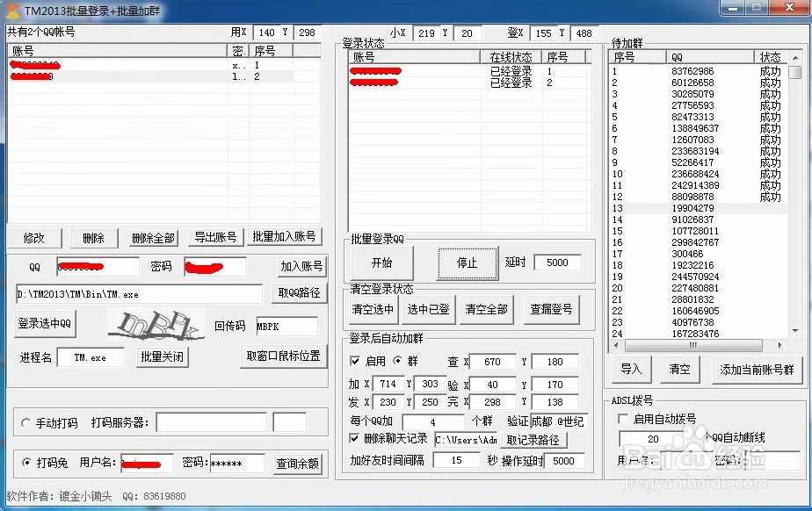Click the 在线状态 column header
The image size is (812, 511).
click(x=511, y=56)
